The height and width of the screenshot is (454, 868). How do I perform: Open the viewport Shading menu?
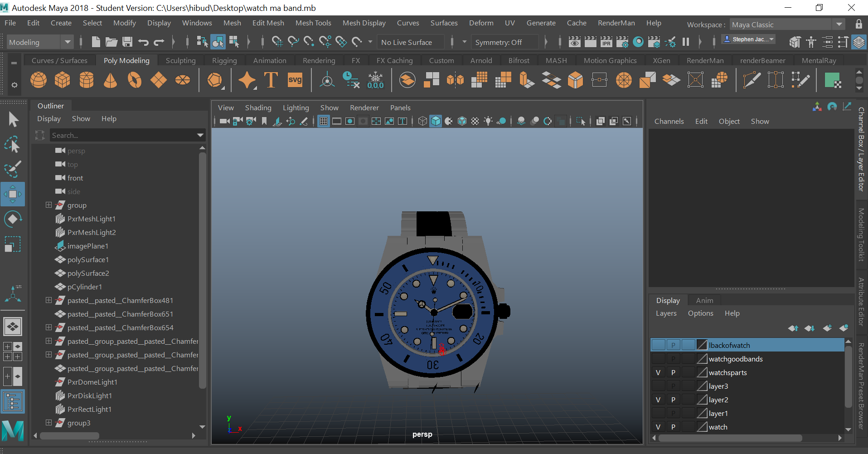(x=258, y=107)
